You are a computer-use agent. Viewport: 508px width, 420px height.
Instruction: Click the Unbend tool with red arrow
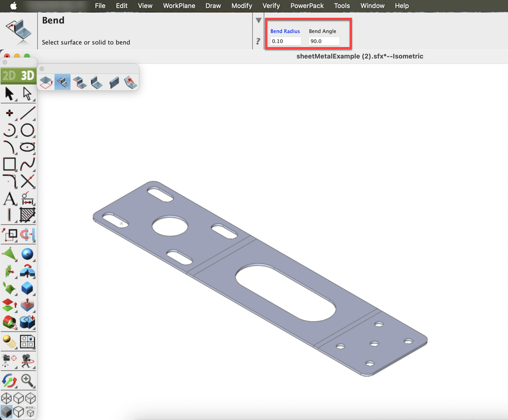point(131,81)
